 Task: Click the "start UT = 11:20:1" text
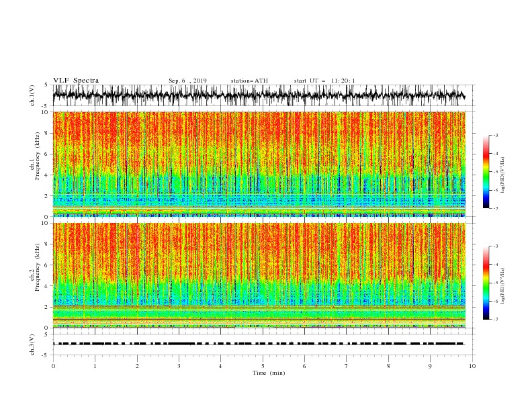(324, 81)
